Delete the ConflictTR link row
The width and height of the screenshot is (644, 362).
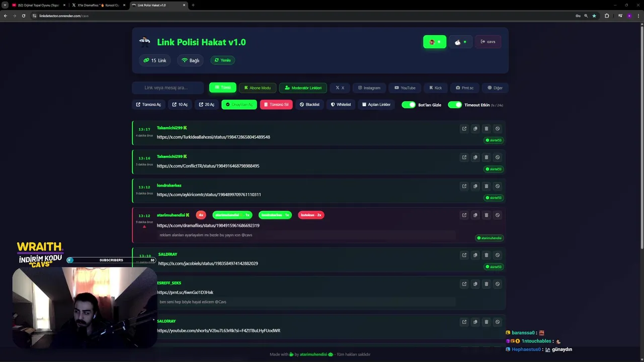(486, 157)
